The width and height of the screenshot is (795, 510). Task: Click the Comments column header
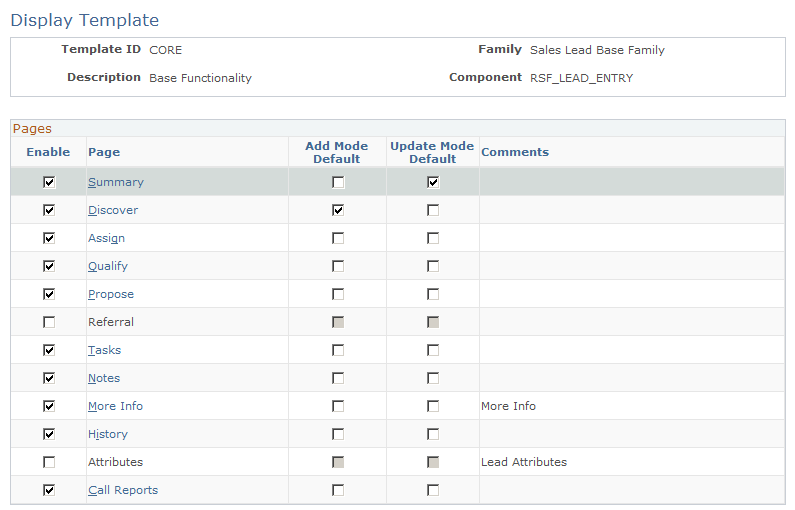tap(515, 152)
